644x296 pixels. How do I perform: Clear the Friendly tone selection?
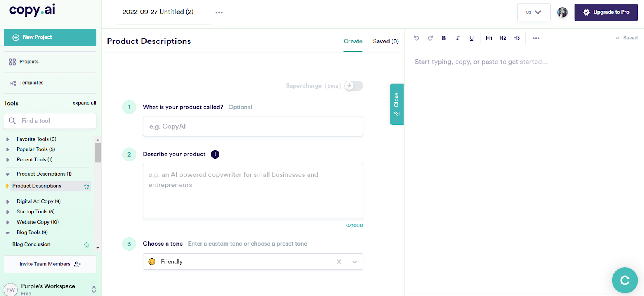coord(339,262)
